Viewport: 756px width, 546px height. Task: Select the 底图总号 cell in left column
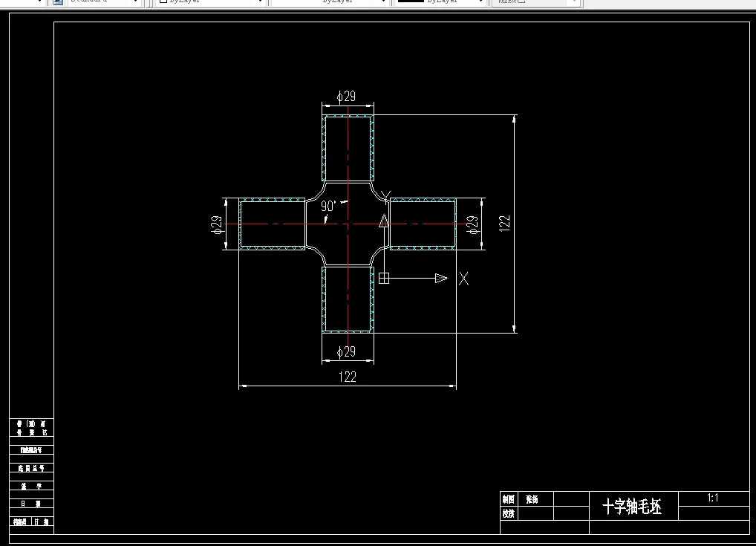tap(31, 468)
